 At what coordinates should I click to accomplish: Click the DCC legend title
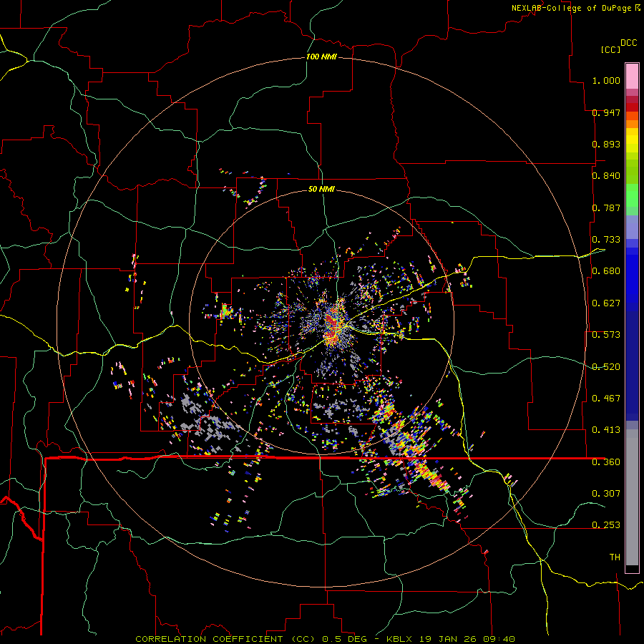[628, 43]
